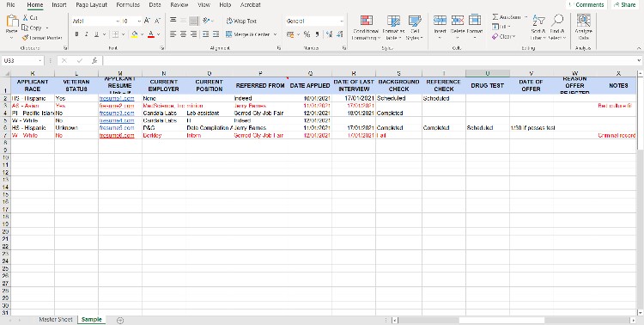644x325 pixels.
Task: Apply bottom vertical alignment
Action: point(194,20)
